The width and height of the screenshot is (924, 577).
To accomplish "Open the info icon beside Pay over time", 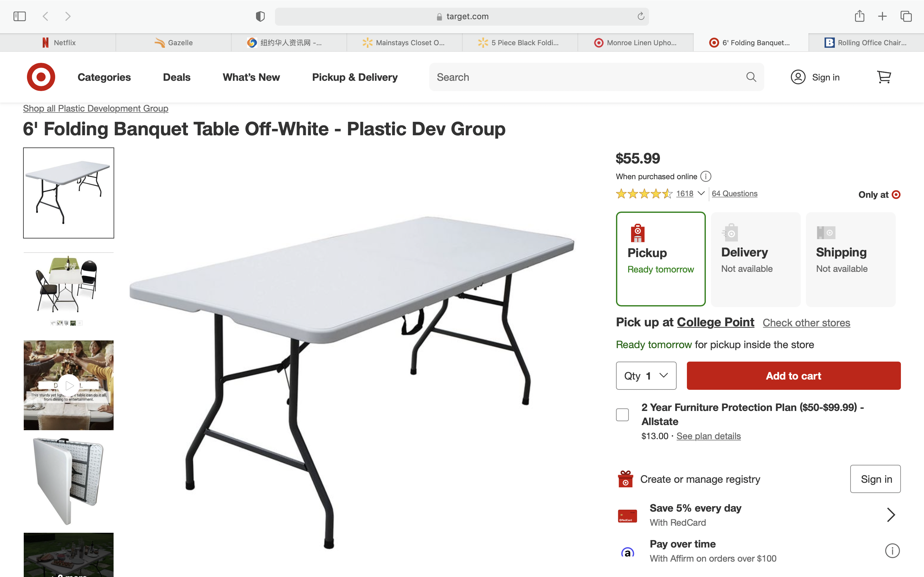I will (x=892, y=551).
